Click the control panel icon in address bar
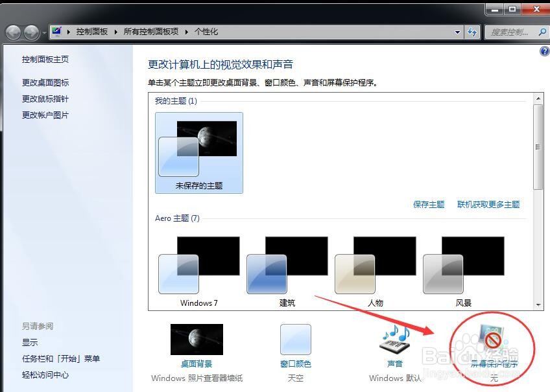Viewport: 550px width, 392px height. tap(57, 32)
